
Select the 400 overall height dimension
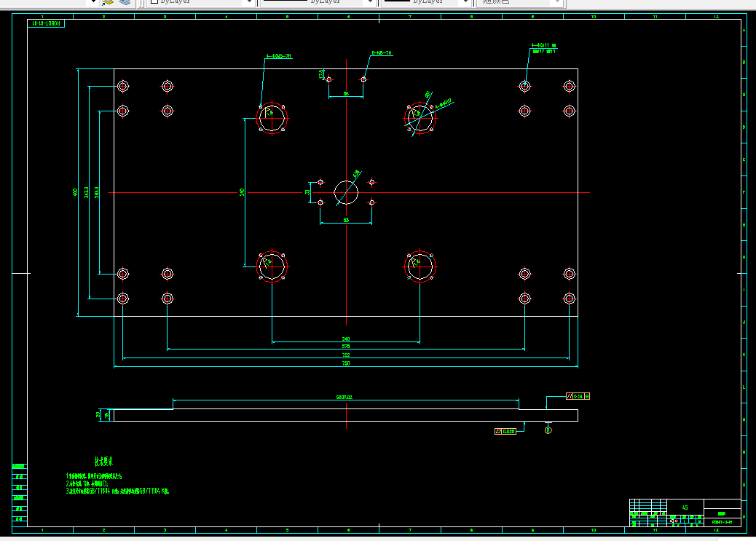coord(75,192)
